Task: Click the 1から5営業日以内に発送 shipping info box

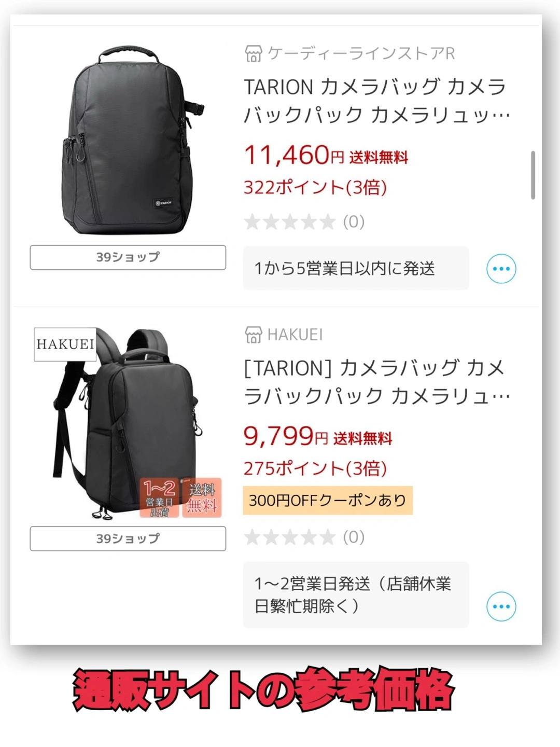Action: click(x=356, y=269)
